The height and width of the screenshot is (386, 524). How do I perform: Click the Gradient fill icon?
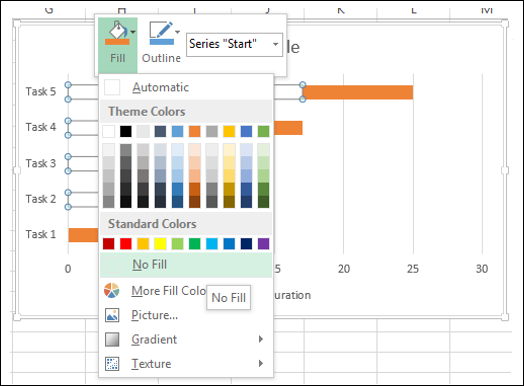pyautogui.click(x=112, y=339)
